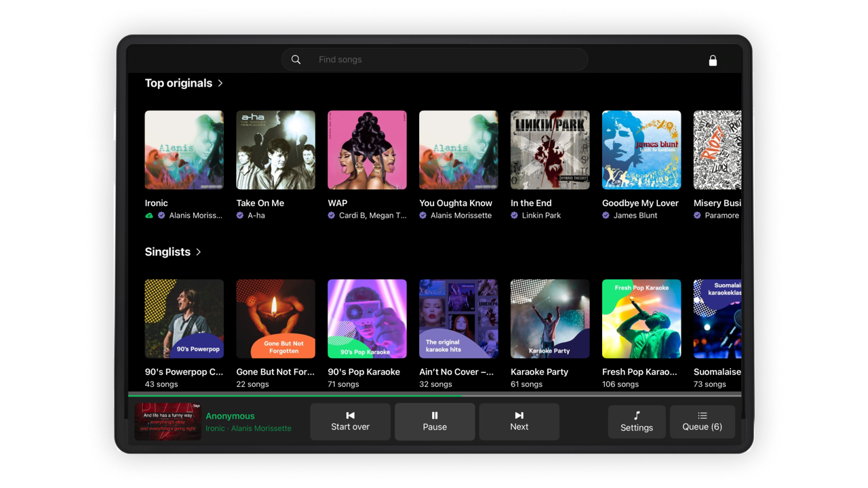Click verified badge under You Oughta Know
Viewport: 868px width, 488px height.
click(423, 216)
